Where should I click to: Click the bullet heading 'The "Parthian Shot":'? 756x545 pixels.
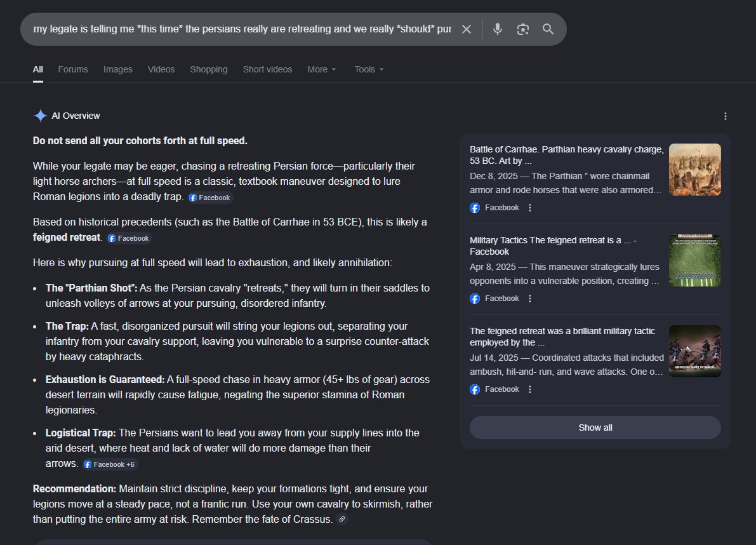click(91, 288)
